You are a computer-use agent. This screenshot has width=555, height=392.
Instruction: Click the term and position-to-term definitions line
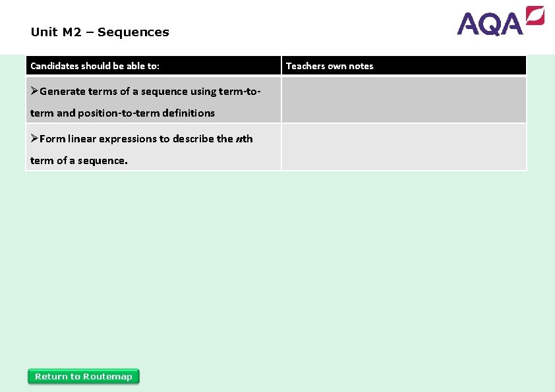coord(123,113)
